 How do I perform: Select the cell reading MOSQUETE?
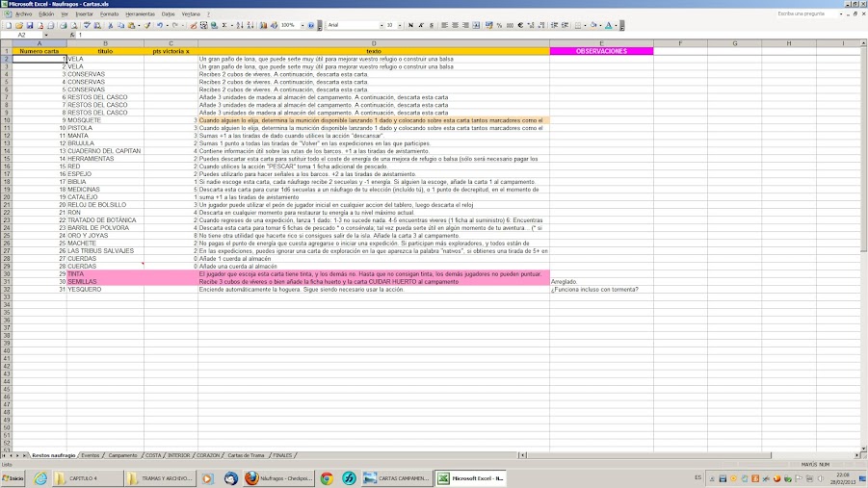point(105,120)
